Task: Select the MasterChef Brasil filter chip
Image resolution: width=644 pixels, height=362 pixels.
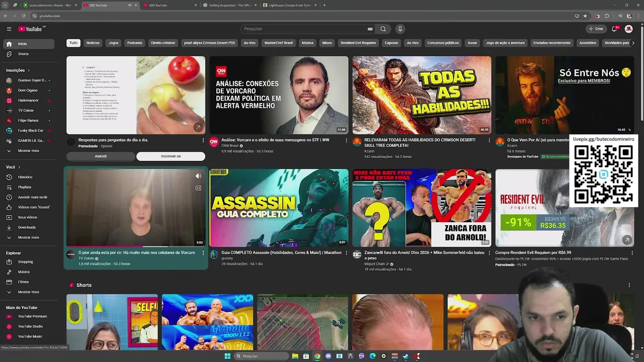Action: pyautogui.click(x=279, y=43)
